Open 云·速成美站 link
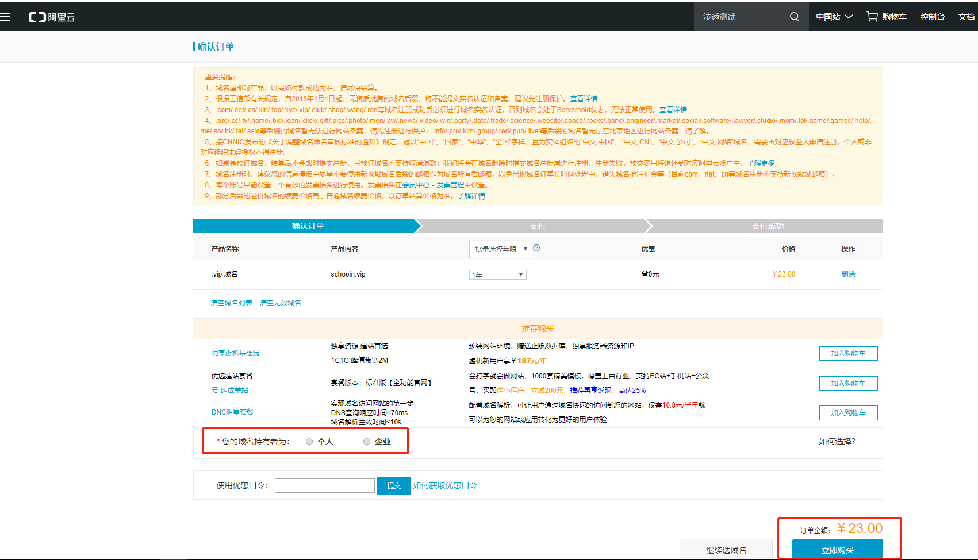This screenshot has height=560, width=978. point(229,390)
